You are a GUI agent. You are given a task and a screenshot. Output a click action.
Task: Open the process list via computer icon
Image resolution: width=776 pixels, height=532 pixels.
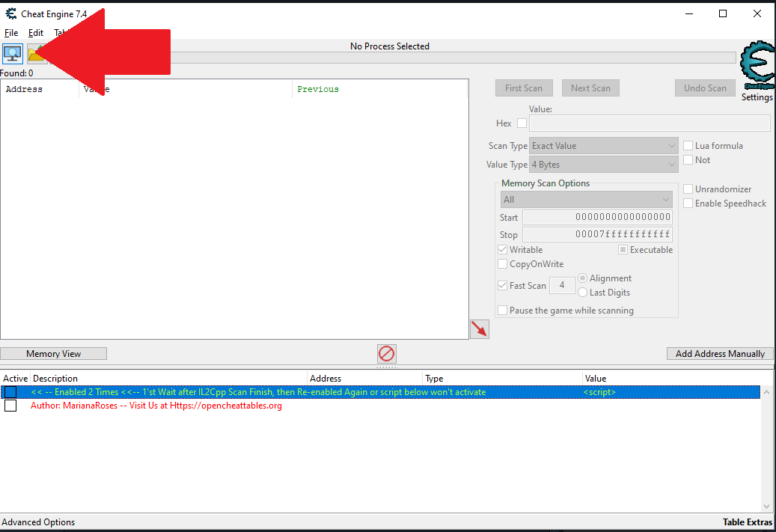coord(13,54)
